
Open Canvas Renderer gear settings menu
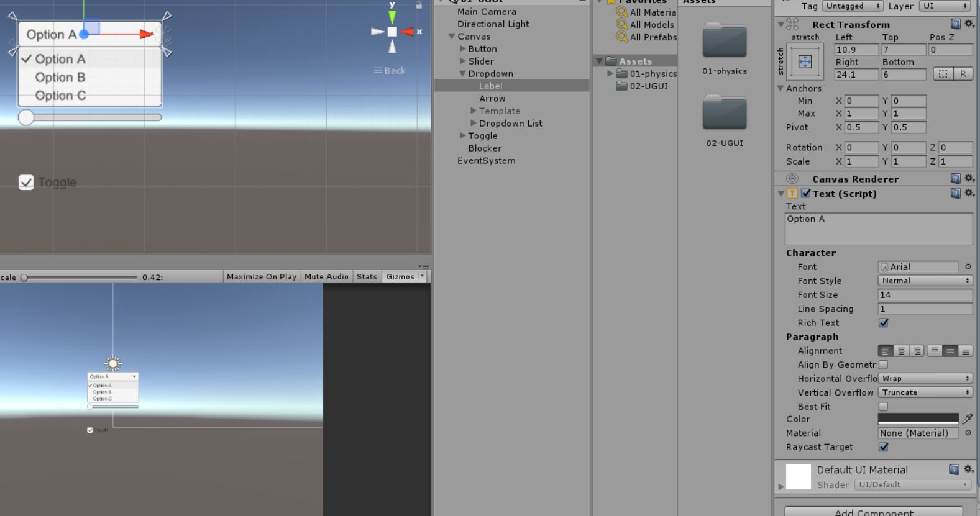click(969, 178)
